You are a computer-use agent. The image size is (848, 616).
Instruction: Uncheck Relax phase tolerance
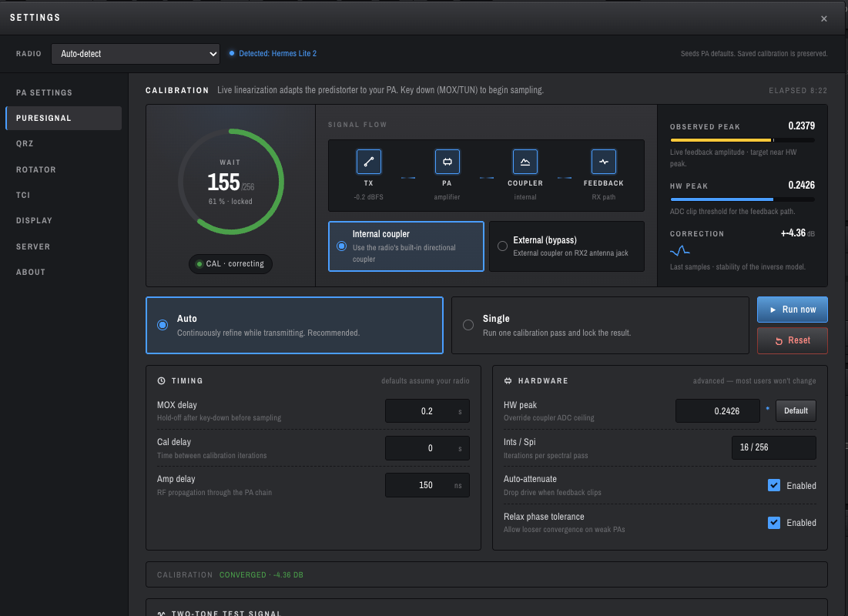[774, 522]
